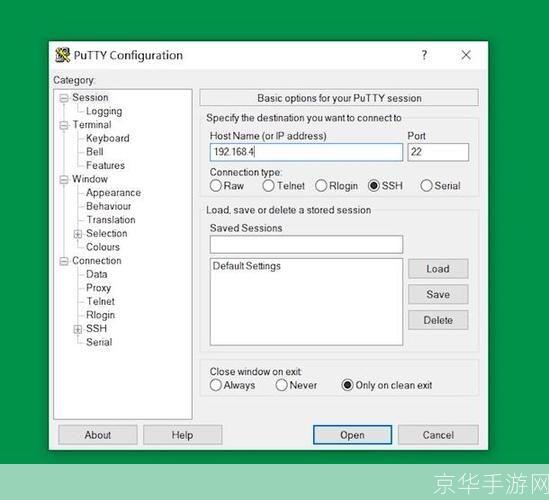Select the SSH connection type

click(374, 186)
